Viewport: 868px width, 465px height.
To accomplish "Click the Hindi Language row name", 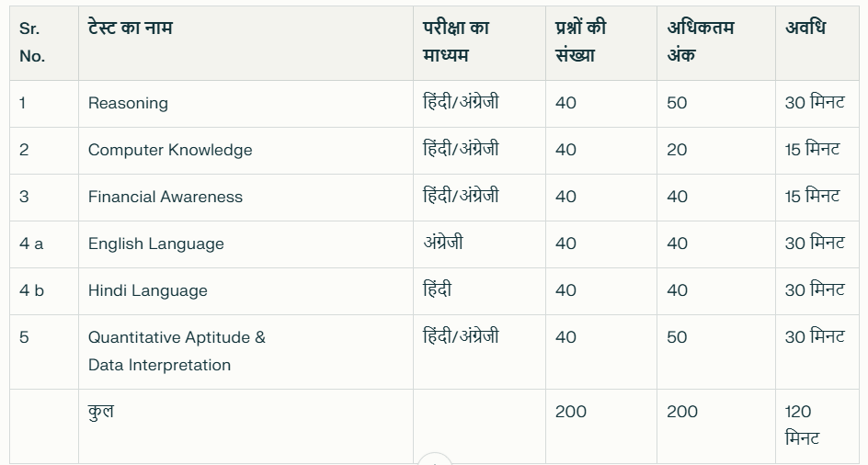I will (148, 290).
